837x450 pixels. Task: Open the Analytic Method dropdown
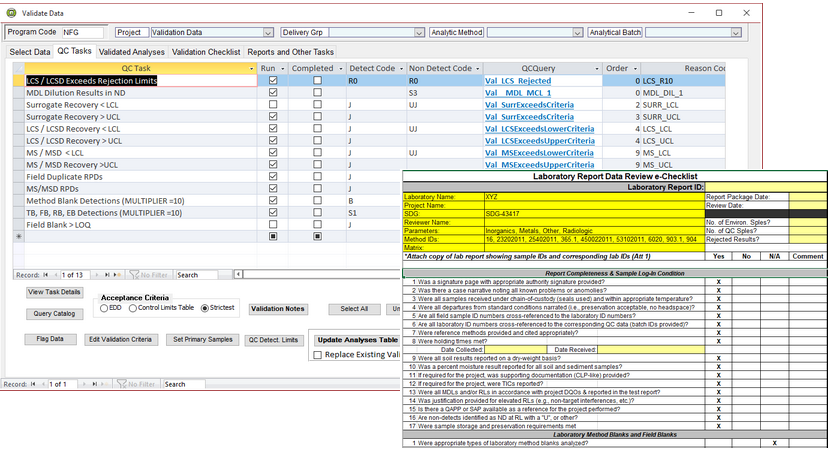tap(578, 33)
